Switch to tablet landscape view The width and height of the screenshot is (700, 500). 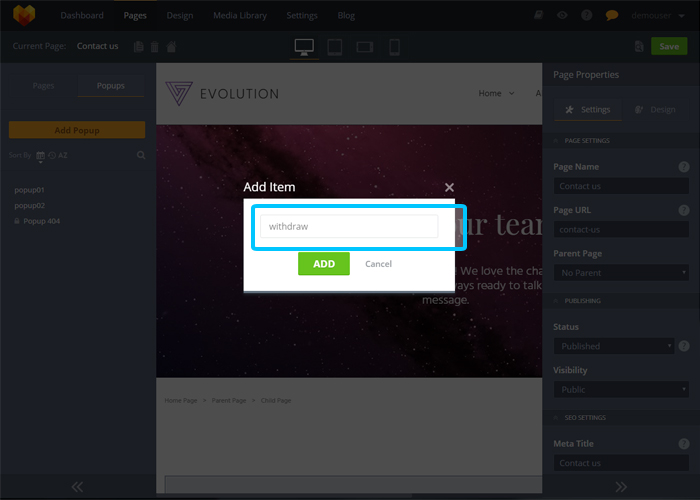tap(365, 47)
